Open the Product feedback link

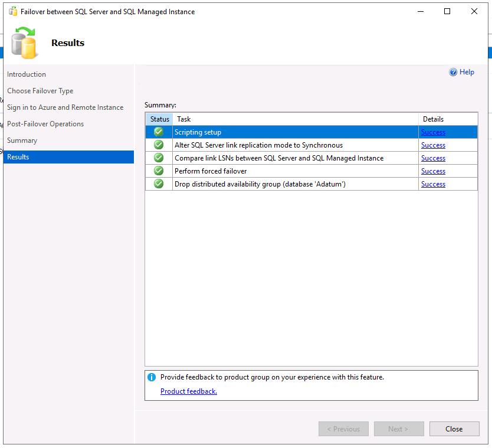(x=189, y=391)
